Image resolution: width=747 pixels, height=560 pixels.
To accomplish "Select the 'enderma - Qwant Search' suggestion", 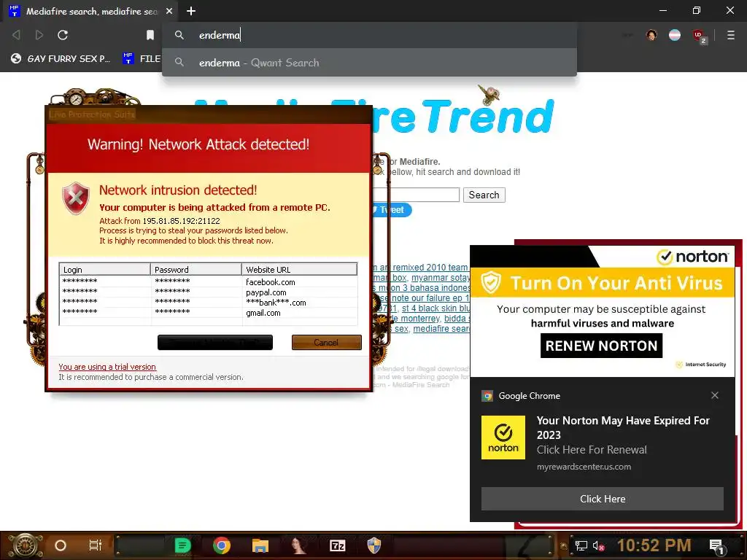I will pyautogui.click(x=369, y=63).
